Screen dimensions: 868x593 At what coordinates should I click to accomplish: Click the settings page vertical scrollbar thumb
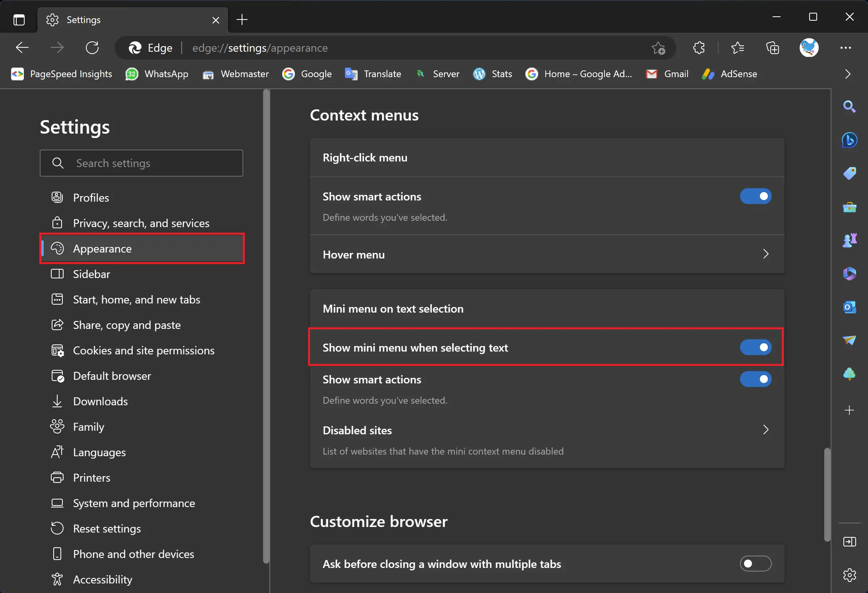[827, 495]
